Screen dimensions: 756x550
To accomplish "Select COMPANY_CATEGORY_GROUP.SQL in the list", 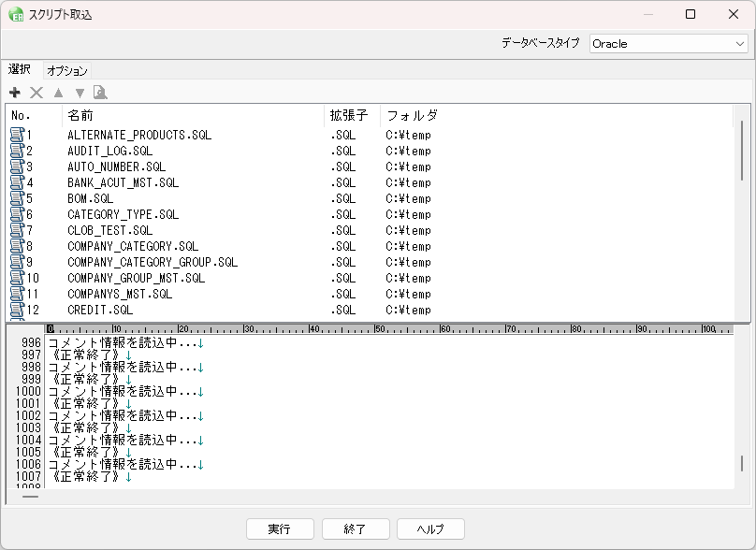I will tap(153, 262).
